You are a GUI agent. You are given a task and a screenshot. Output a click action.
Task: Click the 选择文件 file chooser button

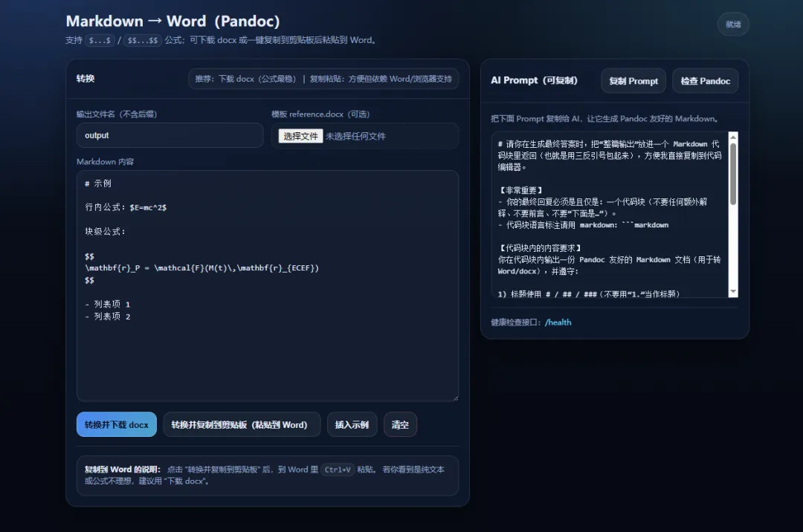coord(300,136)
